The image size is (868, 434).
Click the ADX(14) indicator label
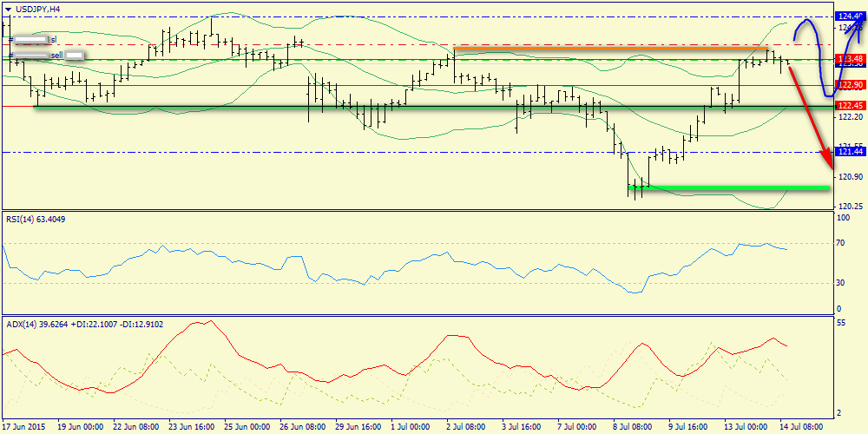pos(85,325)
